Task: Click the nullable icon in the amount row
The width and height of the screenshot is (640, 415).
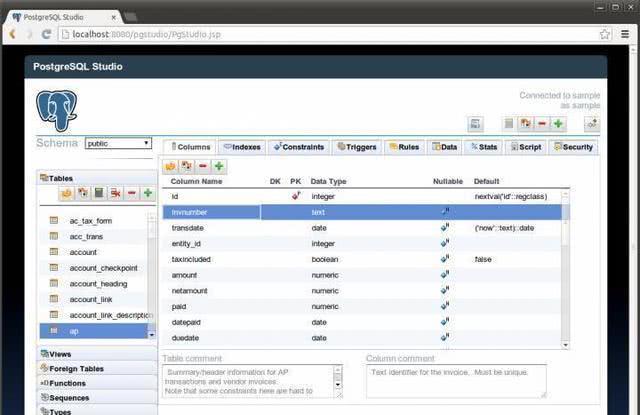Action: click(x=445, y=275)
